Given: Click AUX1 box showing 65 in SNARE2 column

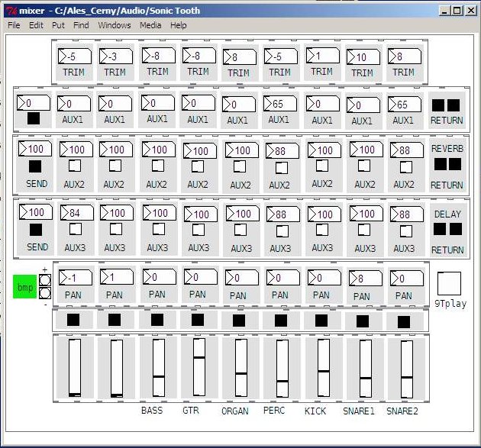Looking at the screenshot, I should [405, 105].
